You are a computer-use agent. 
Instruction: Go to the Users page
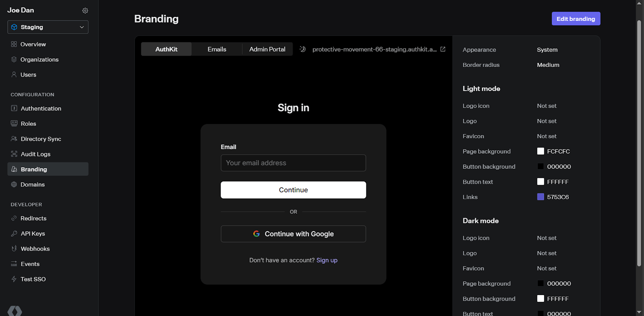(48, 75)
